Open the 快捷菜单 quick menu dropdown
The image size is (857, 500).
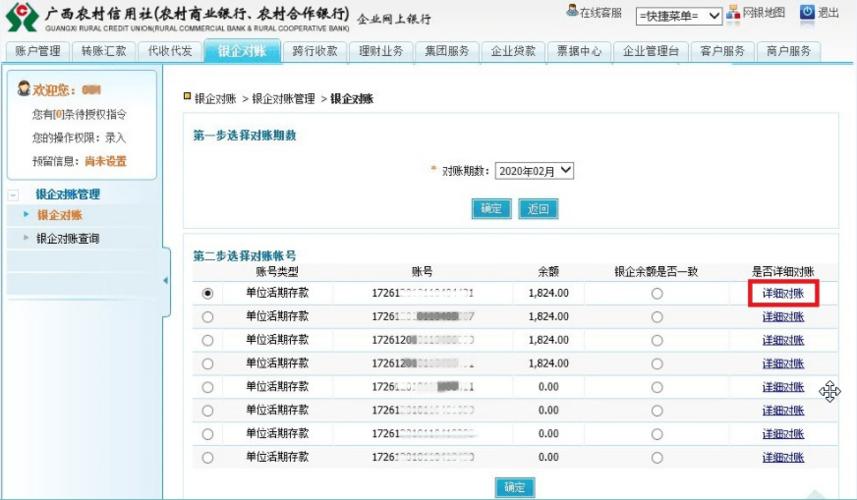[x=679, y=16]
